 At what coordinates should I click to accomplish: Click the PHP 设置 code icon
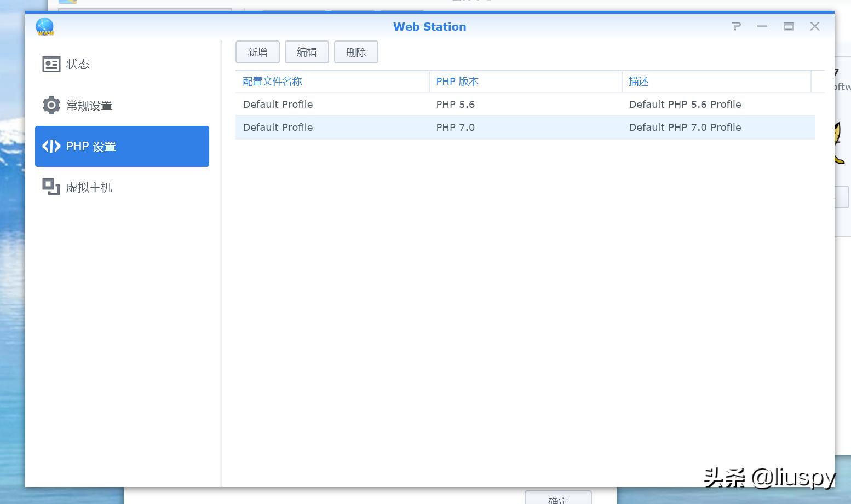click(51, 146)
